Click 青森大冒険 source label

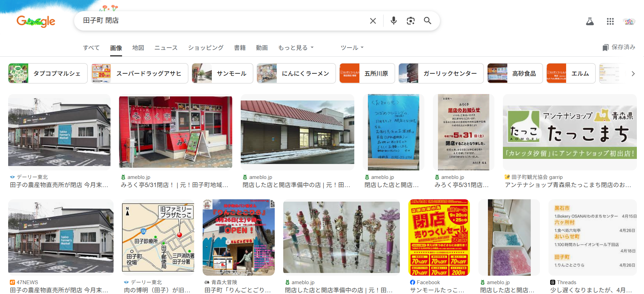point(224,282)
